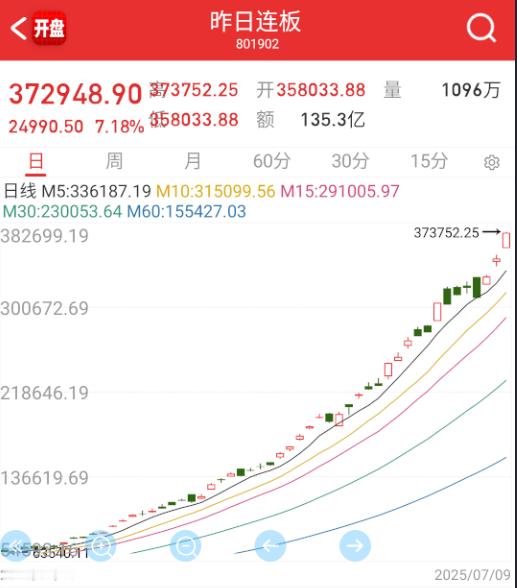
Task: Tap the current price 372948.90
Action: coord(75,94)
